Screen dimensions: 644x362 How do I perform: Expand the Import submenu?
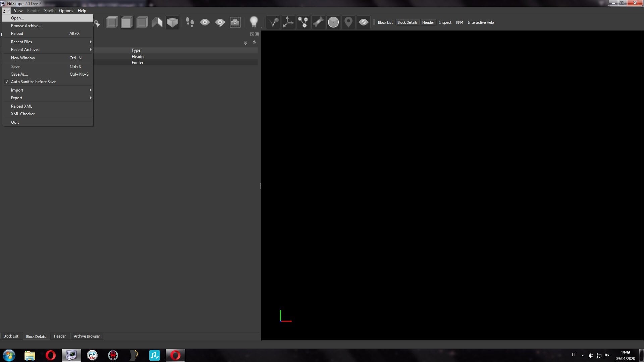48,90
